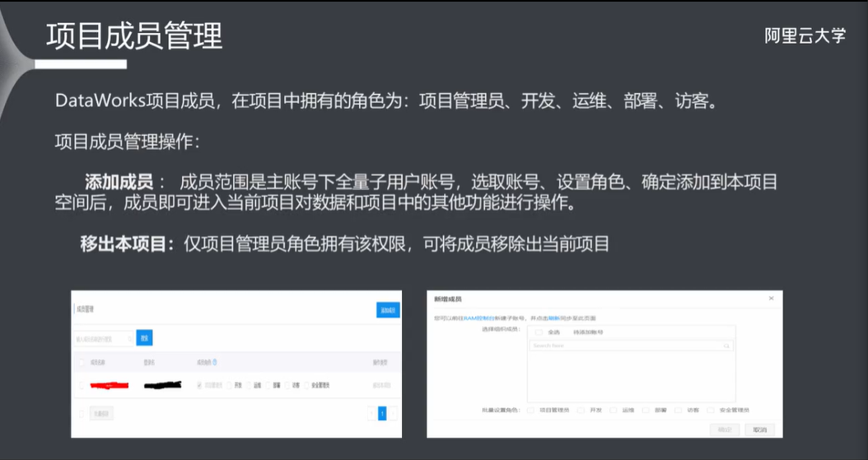Click the 确定 button in dialog
Viewport: 868px width, 460px height.
pyautogui.click(x=725, y=429)
